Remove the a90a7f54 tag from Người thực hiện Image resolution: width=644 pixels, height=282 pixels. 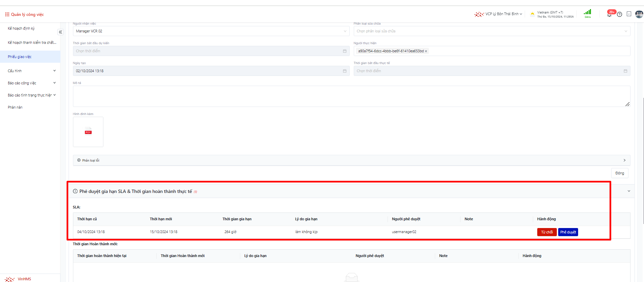click(426, 51)
